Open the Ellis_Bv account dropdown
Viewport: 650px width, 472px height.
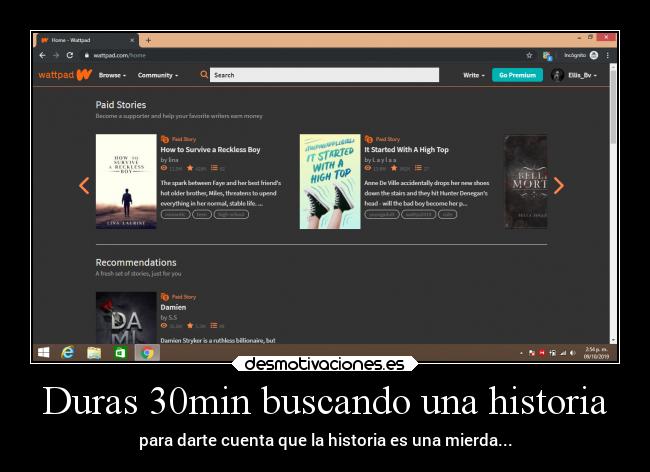tap(582, 75)
